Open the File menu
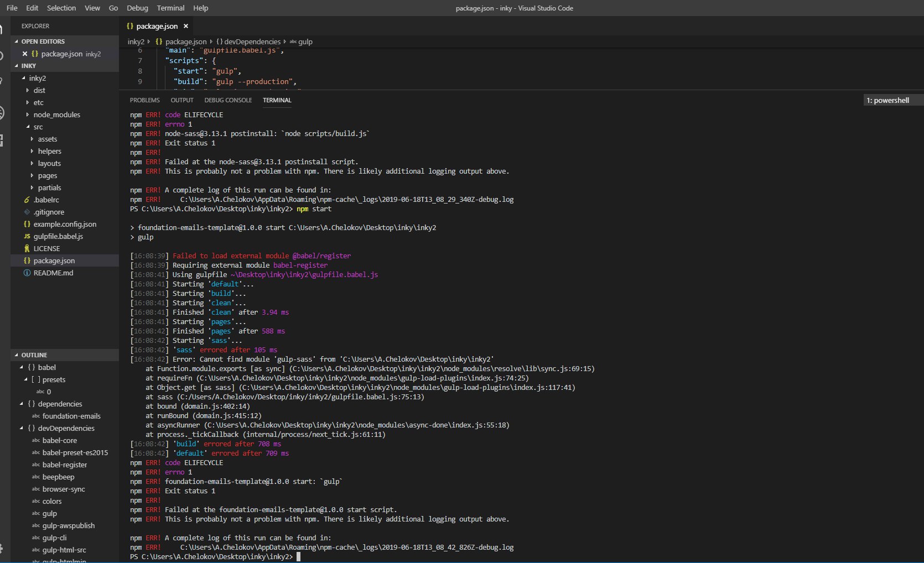The height and width of the screenshot is (563, 924). click(12, 8)
